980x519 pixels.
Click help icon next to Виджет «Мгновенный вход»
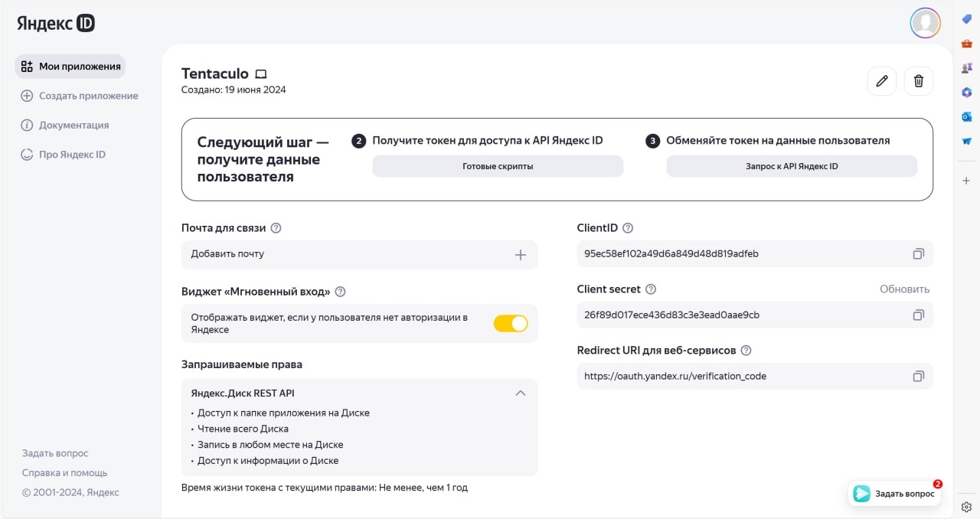coord(341,292)
